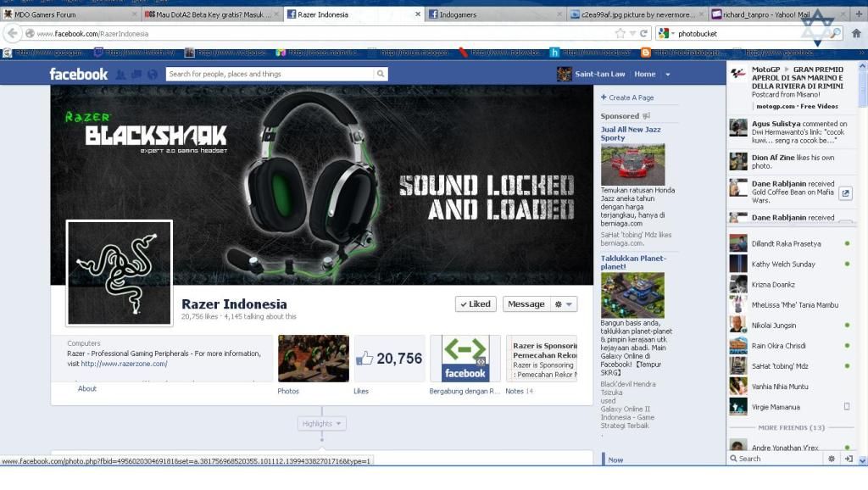Go to Home in Facebook header
The width and height of the screenshot is (868, 490).
[645, 75]
